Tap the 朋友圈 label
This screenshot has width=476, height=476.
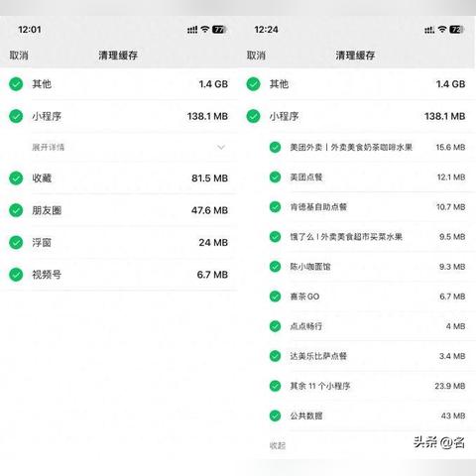pyautogui.click(x=47, y=210)
